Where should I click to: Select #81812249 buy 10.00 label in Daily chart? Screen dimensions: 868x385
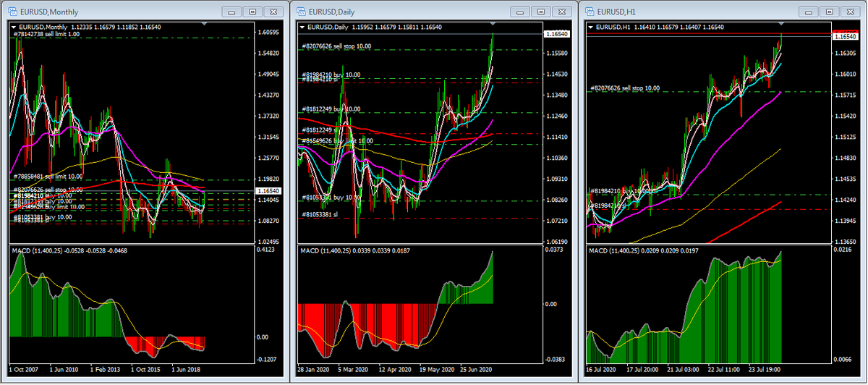[x=331, y=109]
